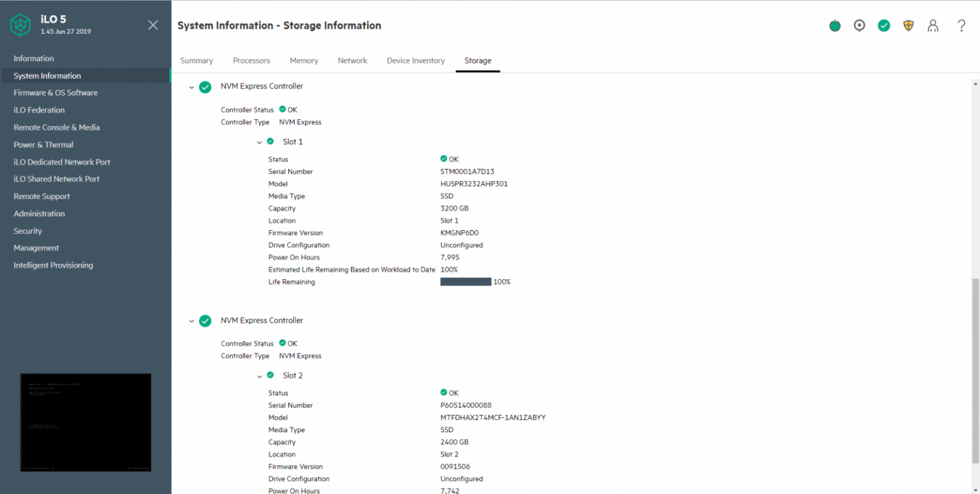Viewport: 980px width, 494px height.
Task: Select the Storage tab
Action: coord(478,61)
